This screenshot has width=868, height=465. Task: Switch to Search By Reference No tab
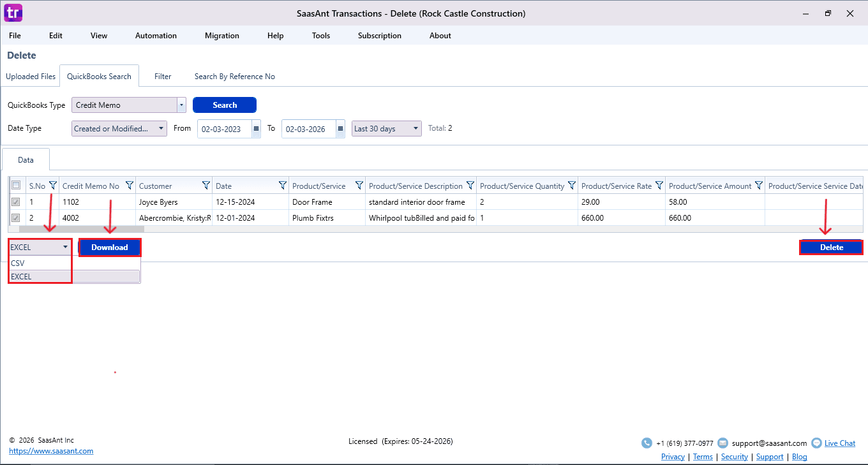click(235, 77)
